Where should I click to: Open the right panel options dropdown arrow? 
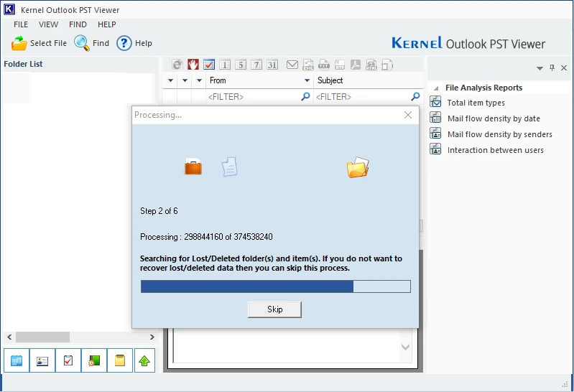click(x=540, y=68)
